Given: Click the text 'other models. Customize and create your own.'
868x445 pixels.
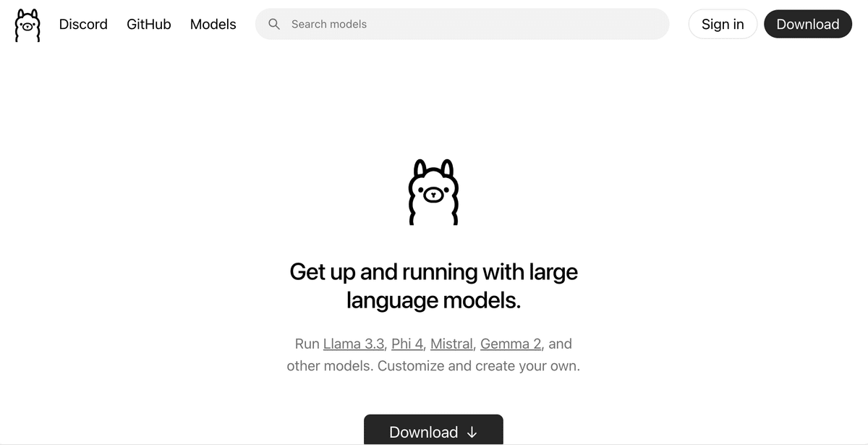Looking at the screenshot, I should [433, 365].
